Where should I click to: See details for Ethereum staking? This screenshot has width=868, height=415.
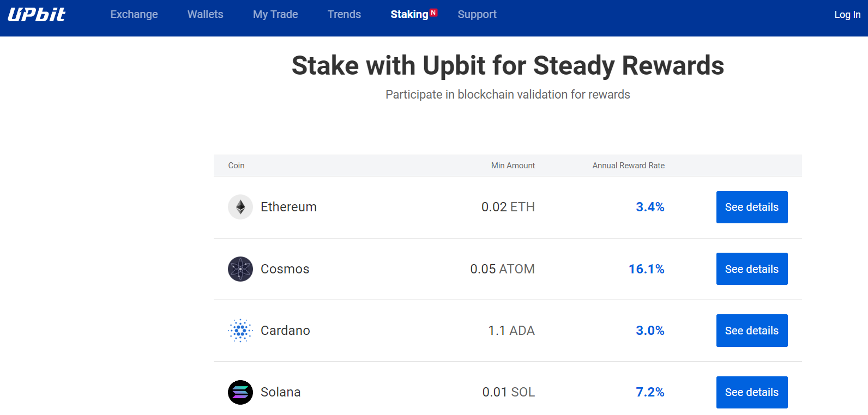tap(752, 207)
